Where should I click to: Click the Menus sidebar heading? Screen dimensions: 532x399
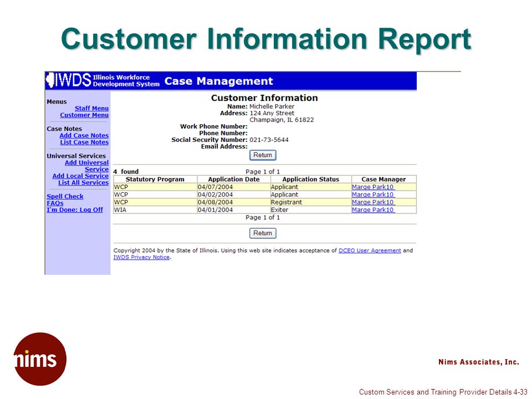point(57,102)
